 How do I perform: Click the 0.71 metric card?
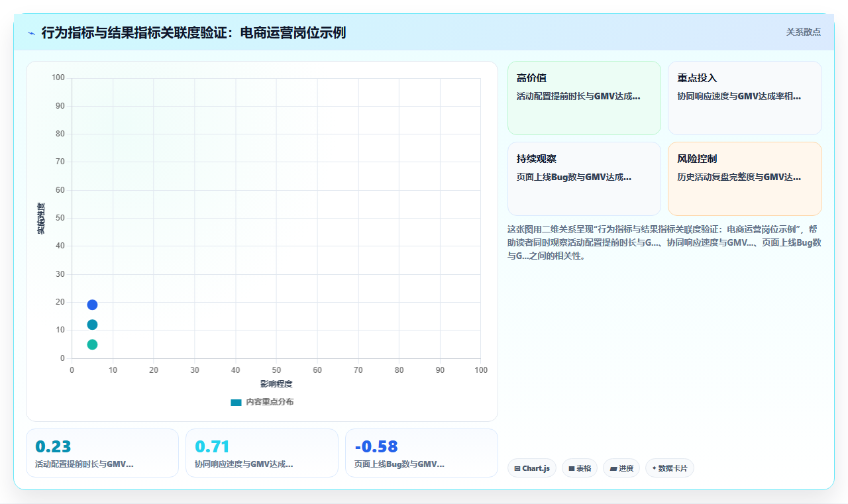[x=262, y=453]
